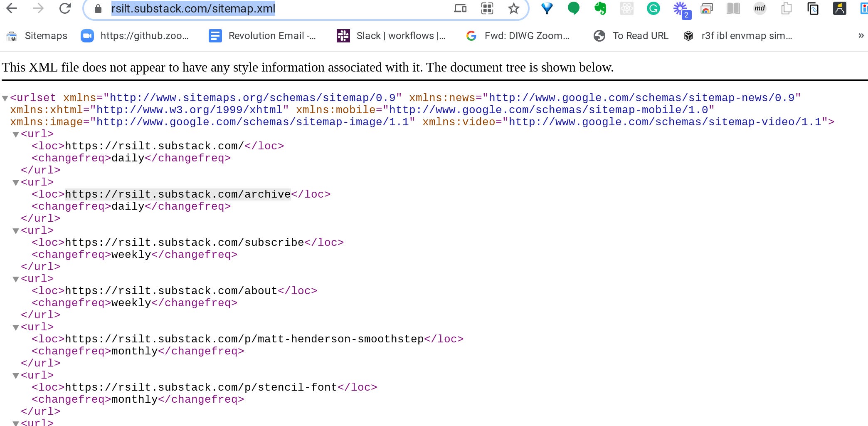The width and height of the screenshot is (868, 426).
Task: Open the blue funnel extension icon
Action: point(546,8)
